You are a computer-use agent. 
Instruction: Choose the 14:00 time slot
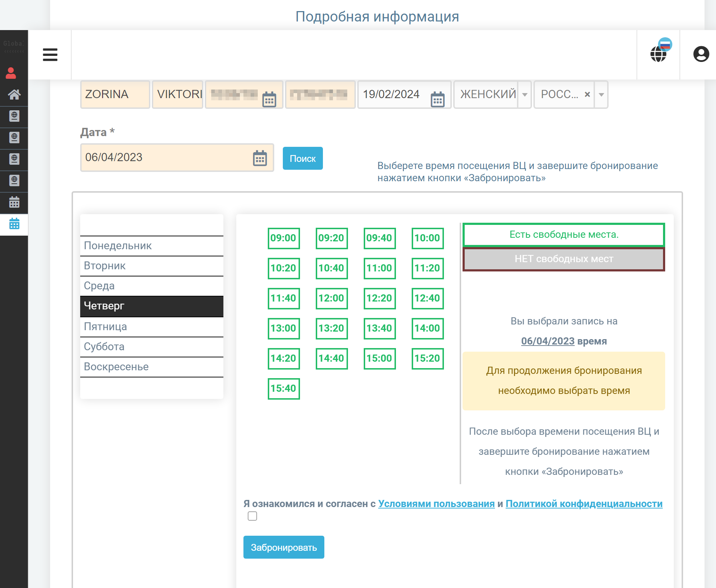tap(427, 328)
